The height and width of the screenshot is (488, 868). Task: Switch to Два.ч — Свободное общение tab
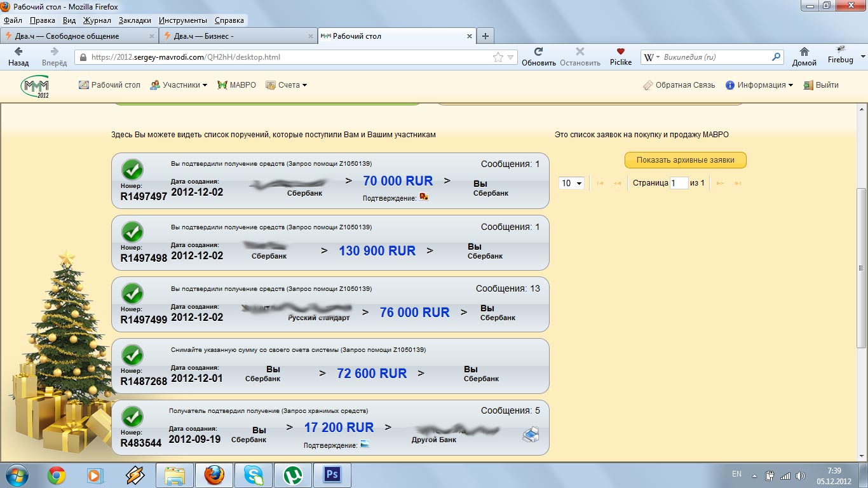pyautogui.click(x=79, y=36)
